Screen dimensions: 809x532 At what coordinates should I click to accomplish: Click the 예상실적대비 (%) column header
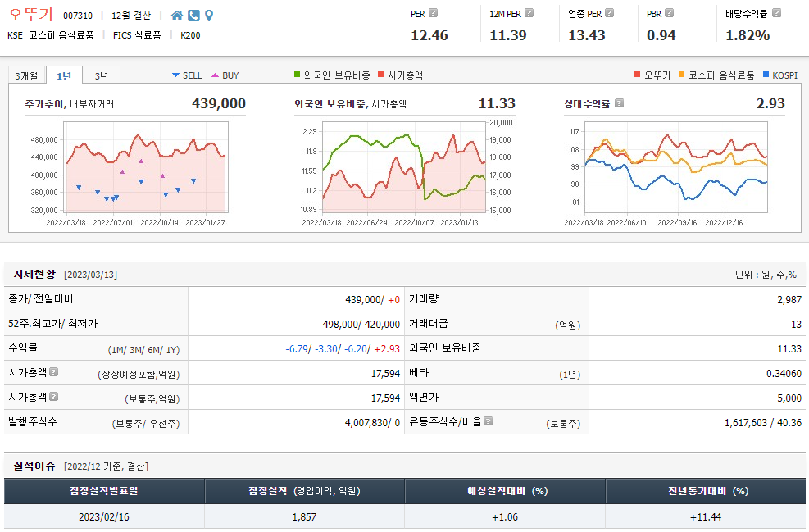pos(505,491)
